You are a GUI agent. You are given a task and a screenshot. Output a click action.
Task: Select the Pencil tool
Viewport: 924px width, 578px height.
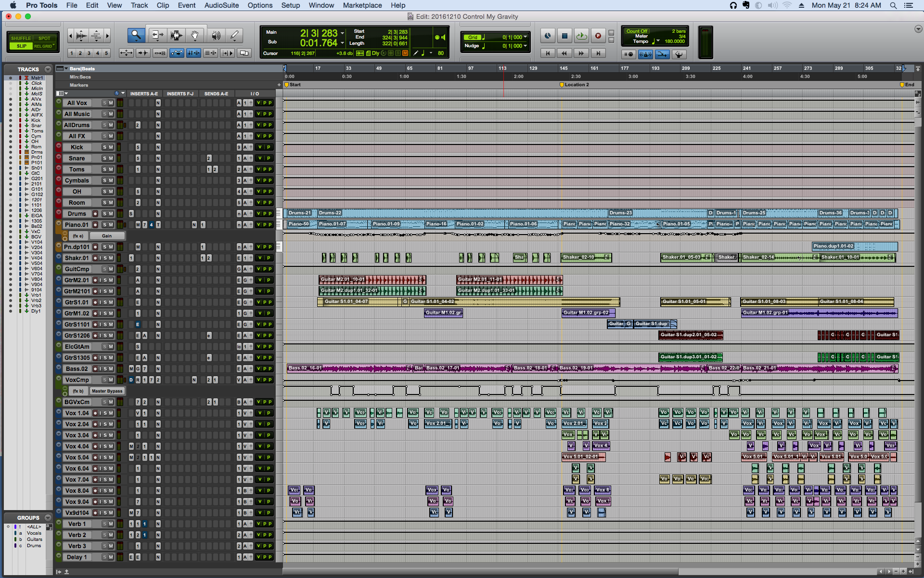[x=234, y=35]
